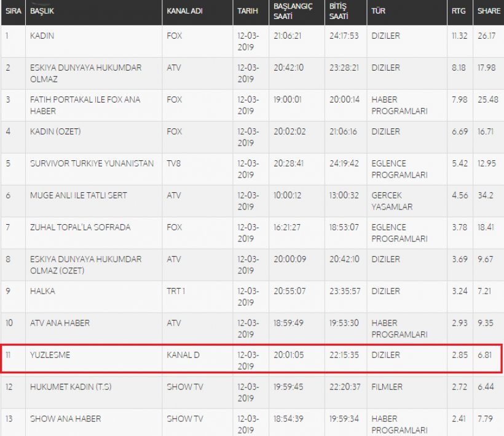Screen dimensions: 504x436
Task: Select the rank 1 title 'KADIN'
Action: coord(42,36)
